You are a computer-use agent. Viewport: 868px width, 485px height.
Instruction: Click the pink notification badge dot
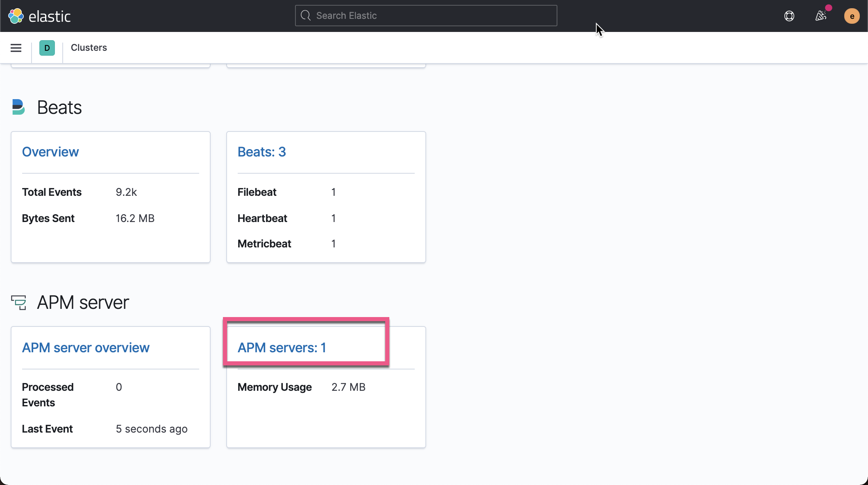(x=828, y=7)
